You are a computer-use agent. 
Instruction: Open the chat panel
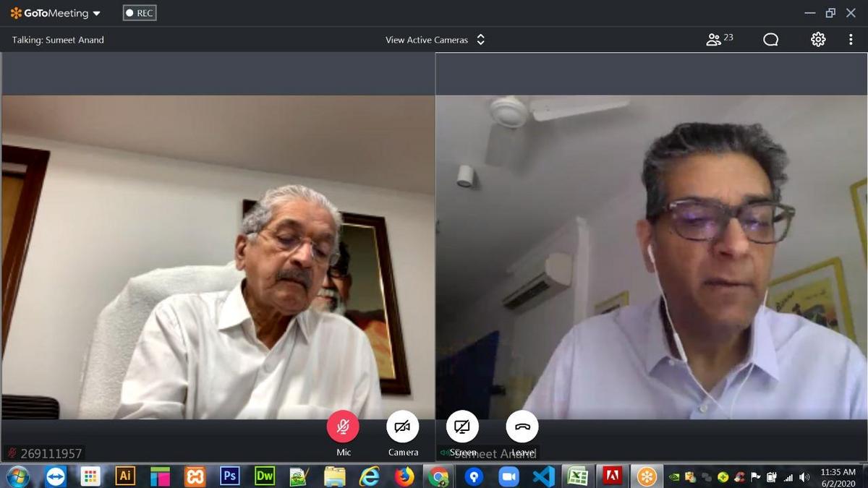click(770, 40)
